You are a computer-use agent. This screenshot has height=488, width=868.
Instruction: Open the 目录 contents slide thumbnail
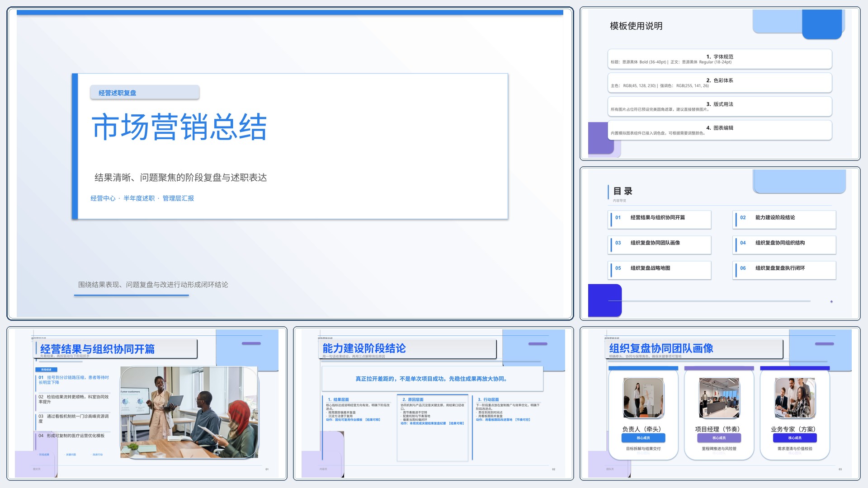point(720,244)
